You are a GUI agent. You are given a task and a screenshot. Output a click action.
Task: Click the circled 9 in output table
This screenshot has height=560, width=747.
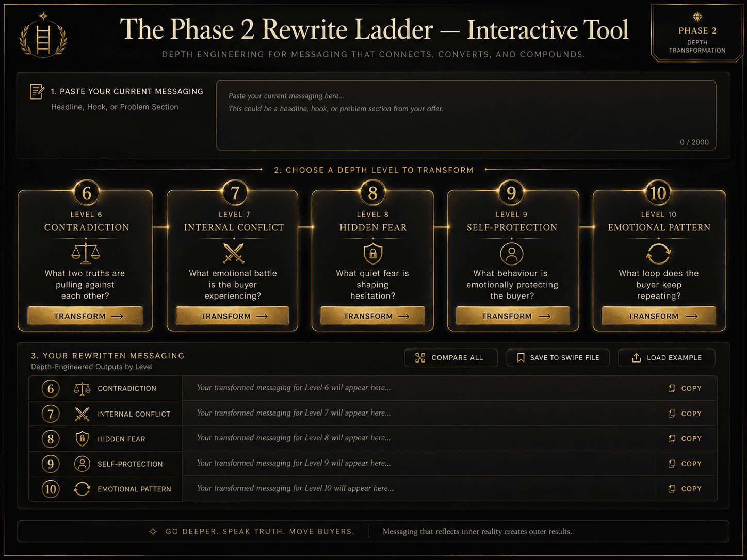(51, 464)
